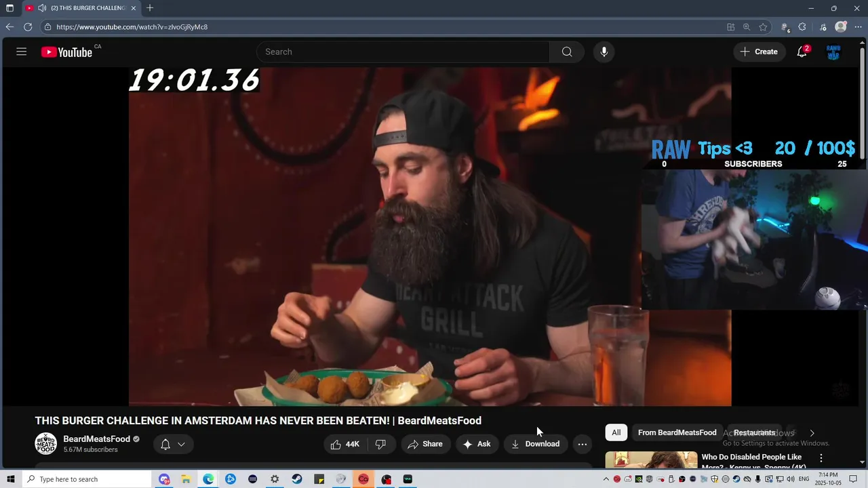Click the magnifier search button

coord(567,52)
